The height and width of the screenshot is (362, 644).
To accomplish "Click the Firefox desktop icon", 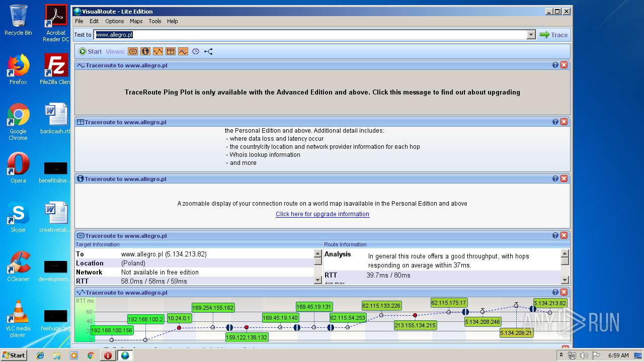I will [x=18, y=69].
